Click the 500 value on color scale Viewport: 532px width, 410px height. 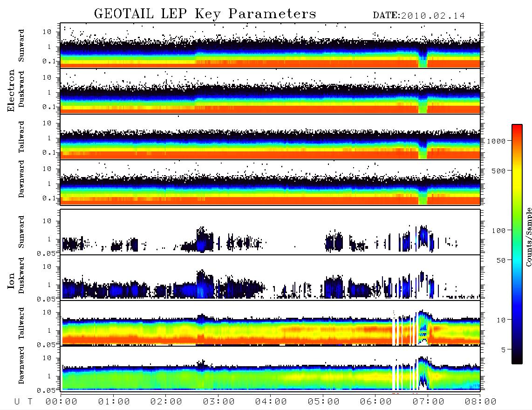(498, 171)
